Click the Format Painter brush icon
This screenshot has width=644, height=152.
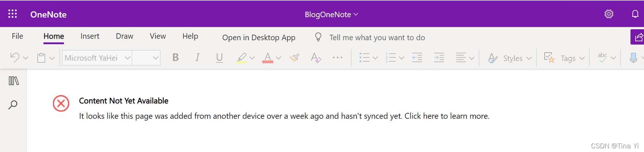pyautogui.click(x=294, y=58)
